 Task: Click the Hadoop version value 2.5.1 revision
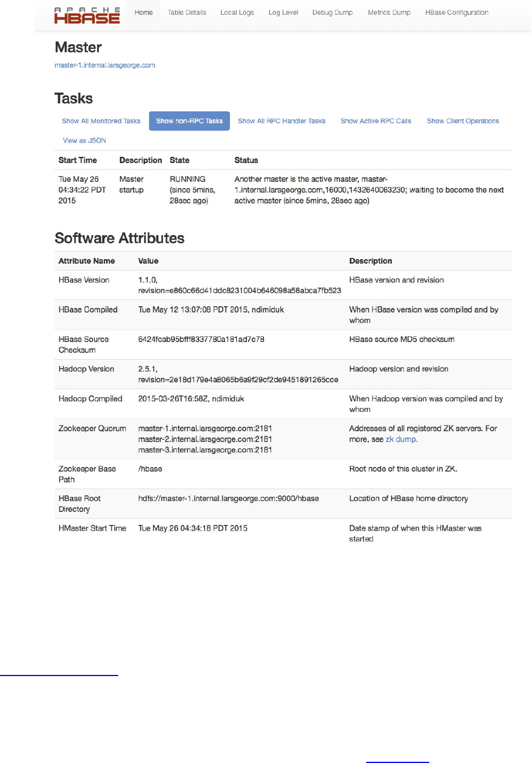(238, 374)
